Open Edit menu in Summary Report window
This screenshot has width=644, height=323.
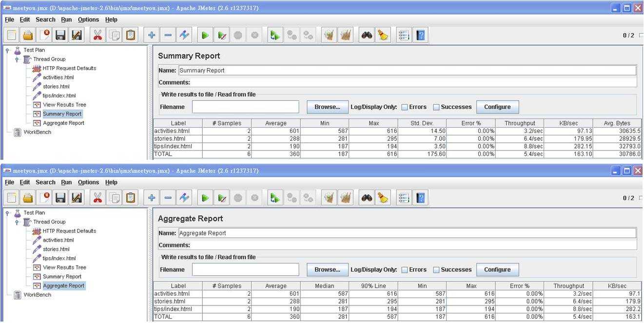pyautogui.click(x=25, y=19)
